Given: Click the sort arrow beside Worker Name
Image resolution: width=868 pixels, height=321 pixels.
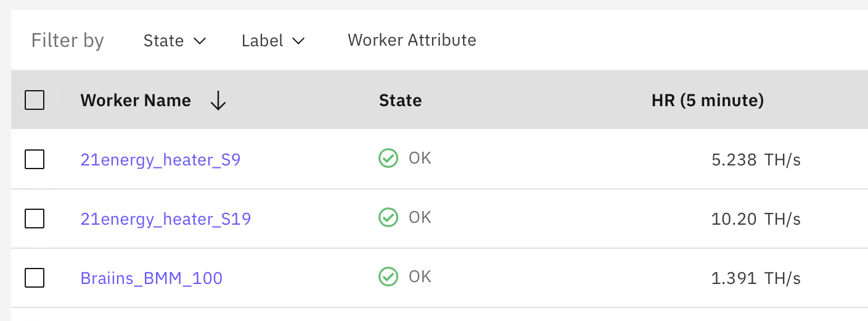Looking at the screenshot, I should (218, 101).
